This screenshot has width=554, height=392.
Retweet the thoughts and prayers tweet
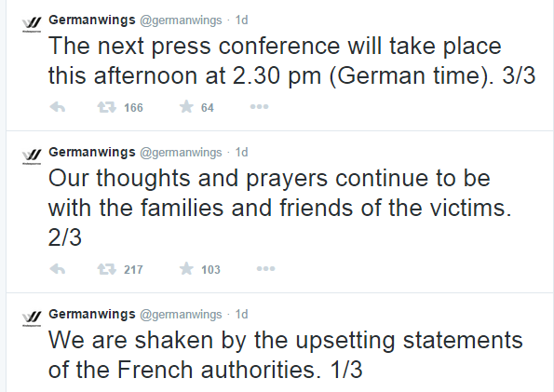(x=107, y=269)
